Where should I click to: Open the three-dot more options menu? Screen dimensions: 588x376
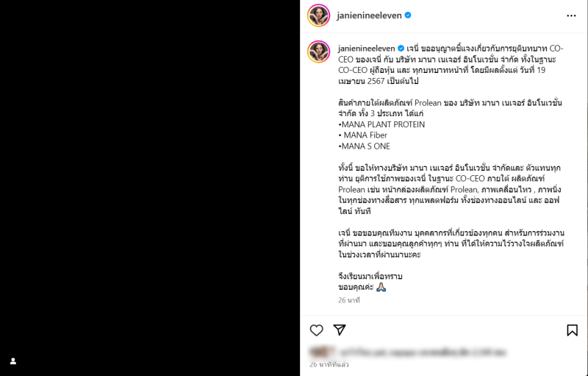(x=571, y=15)
